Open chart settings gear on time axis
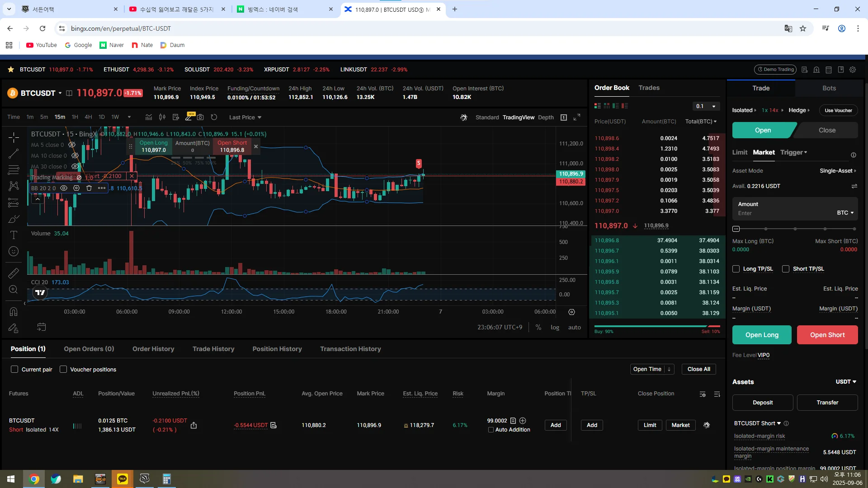This screenshot has width=868, height=488. (x=571, y=312)
